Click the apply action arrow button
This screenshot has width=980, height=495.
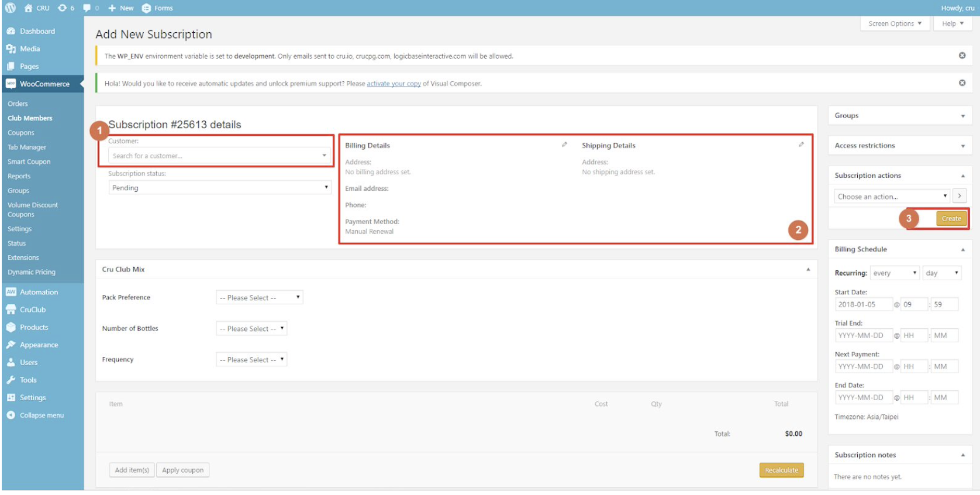[x=960, y=196]
